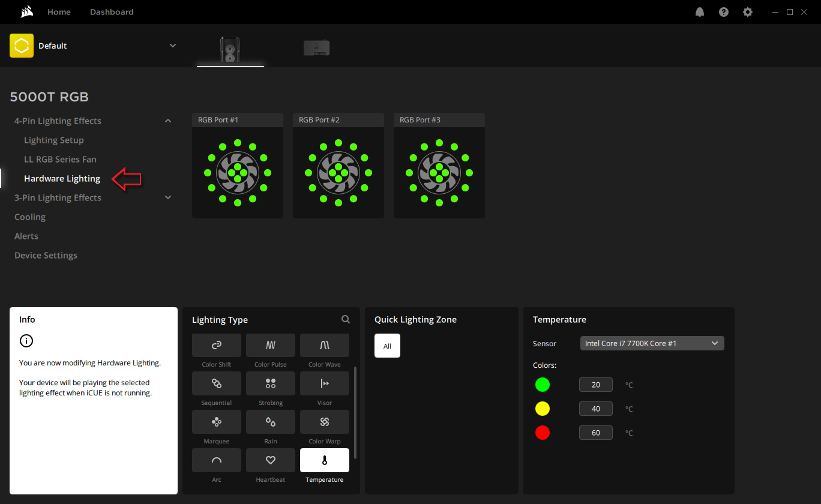Image resolution: width=821 pixels, height=504 pixels.
Task: Choose the Heartbeat lighting effect
Action: [x=271, y=460]
